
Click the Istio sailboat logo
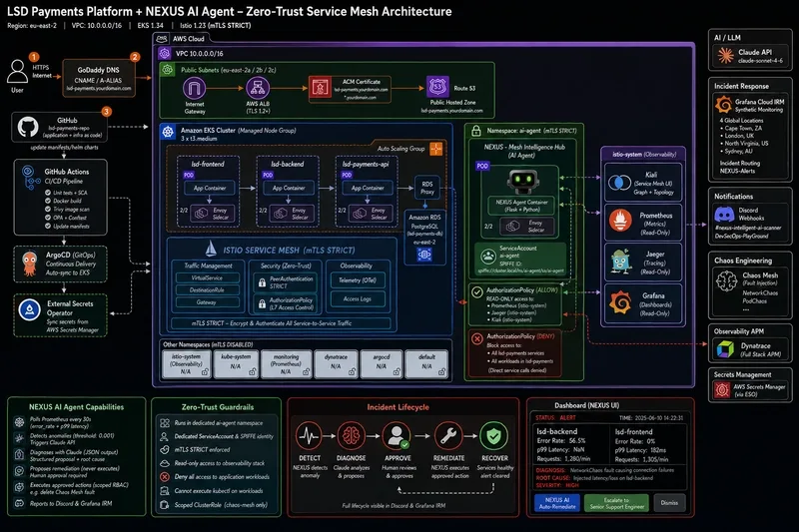(211, 248)
